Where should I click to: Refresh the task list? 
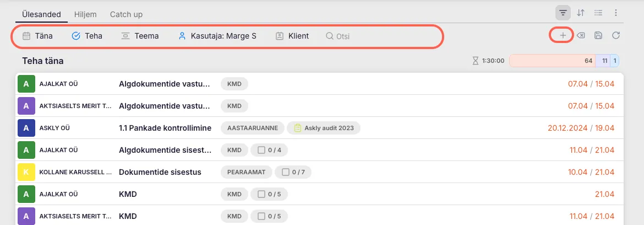pos(616,36)
